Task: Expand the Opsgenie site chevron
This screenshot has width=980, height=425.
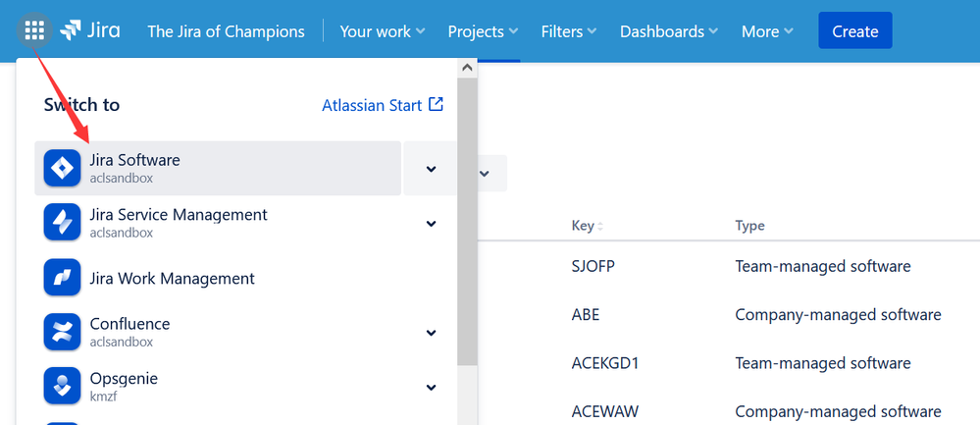Action: pyautogui.click(x=431, y=387)
